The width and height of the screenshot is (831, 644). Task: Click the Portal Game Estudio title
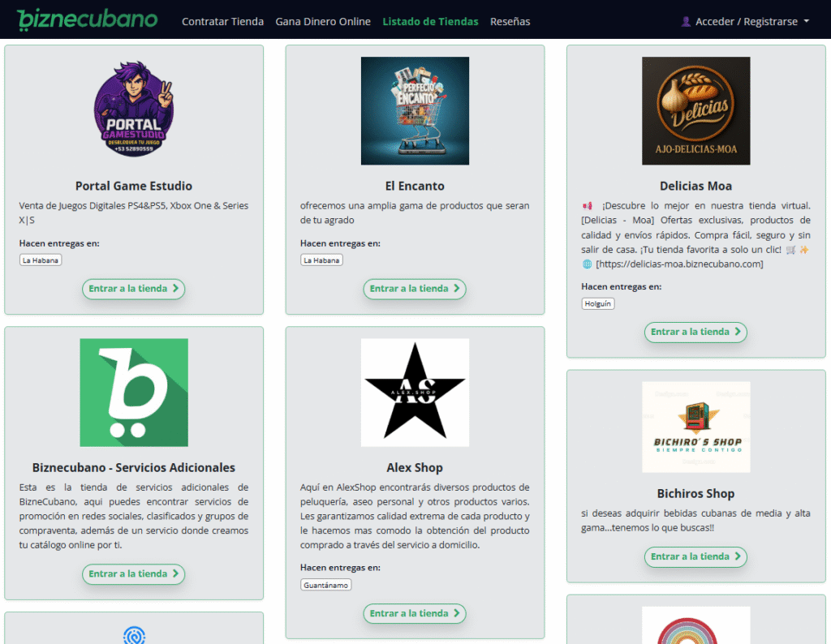pyautogui.click(x=134, y=186)
